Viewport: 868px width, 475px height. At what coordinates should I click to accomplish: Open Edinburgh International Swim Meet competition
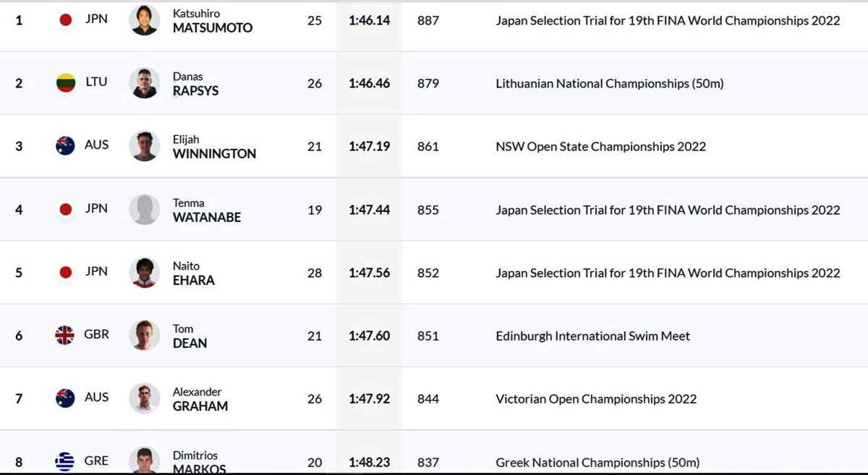[x=593, y=336]
